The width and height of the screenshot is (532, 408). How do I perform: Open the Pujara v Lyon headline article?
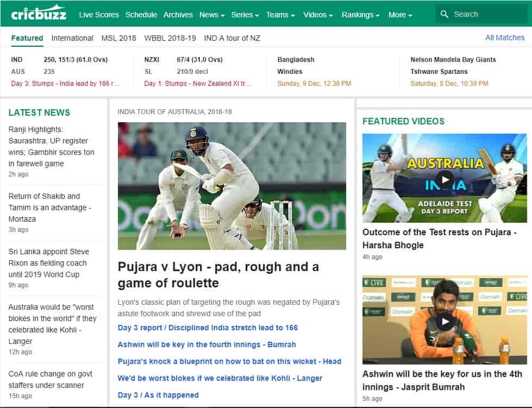pos(218,275)
